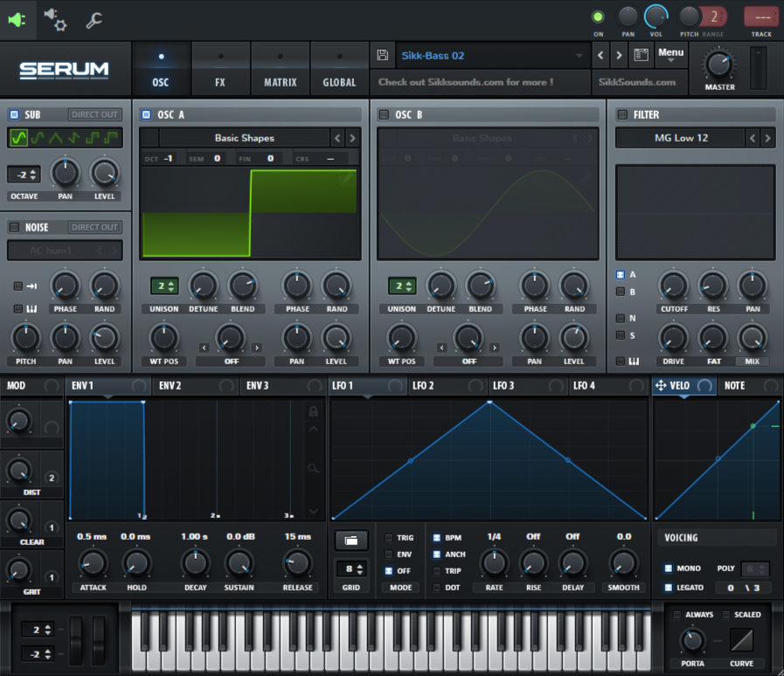This screenshot has height=676, width=784.
Task: Open the speaker-with-gear settings icon
Action: coord(55,20)
